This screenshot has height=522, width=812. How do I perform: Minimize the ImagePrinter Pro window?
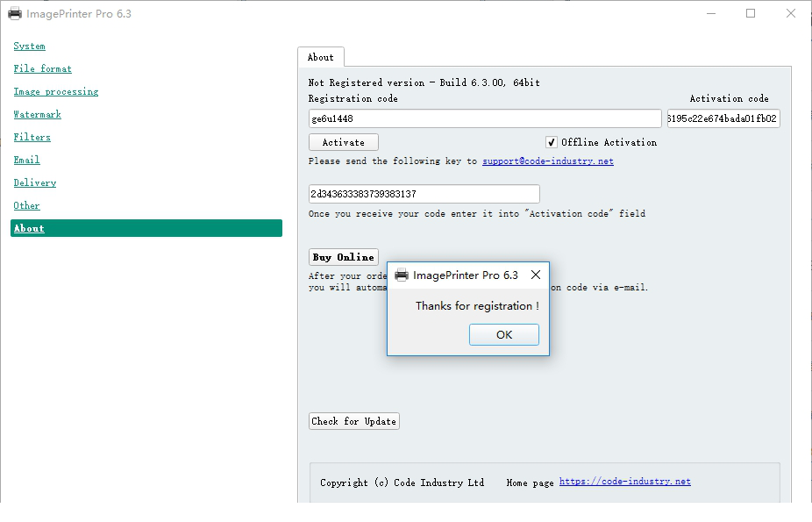pyautogui.click(x=711, y=13)
